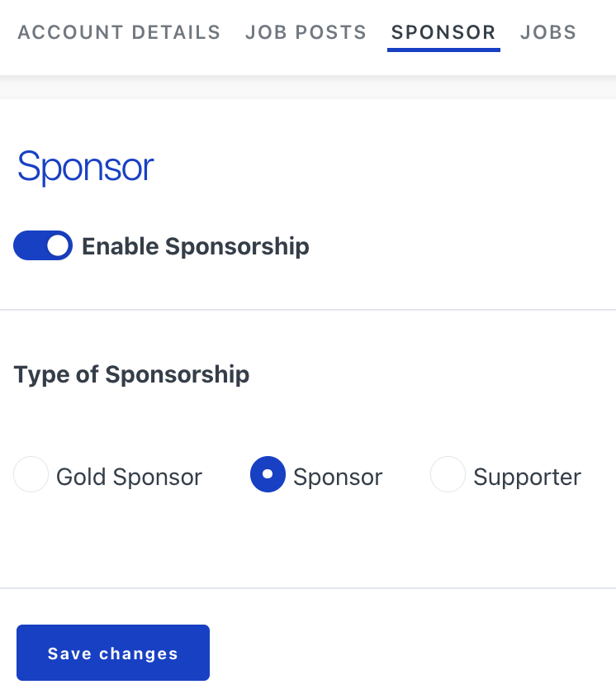Open the Account Details tab
Viewport: 616px width, 694px height.
coord(119,33)
